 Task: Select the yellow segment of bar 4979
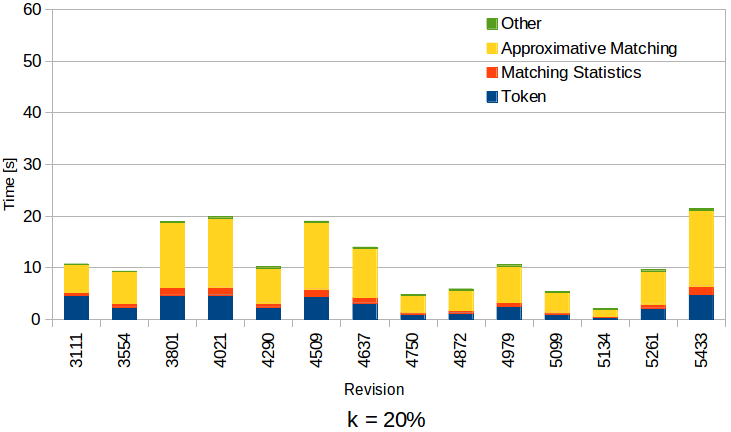click(509, 285)
